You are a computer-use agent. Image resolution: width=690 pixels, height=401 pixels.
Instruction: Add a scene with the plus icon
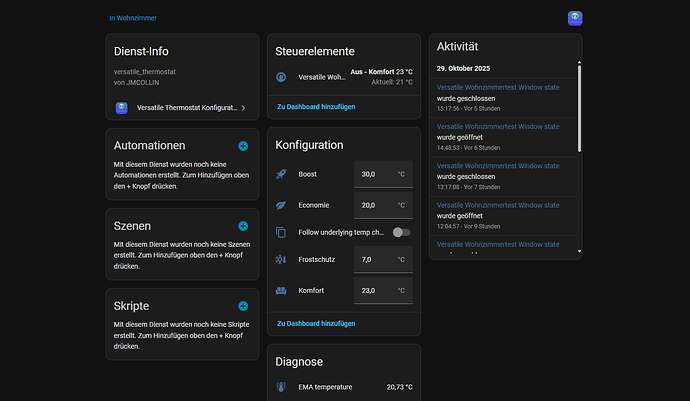click(x=243, y=226)
